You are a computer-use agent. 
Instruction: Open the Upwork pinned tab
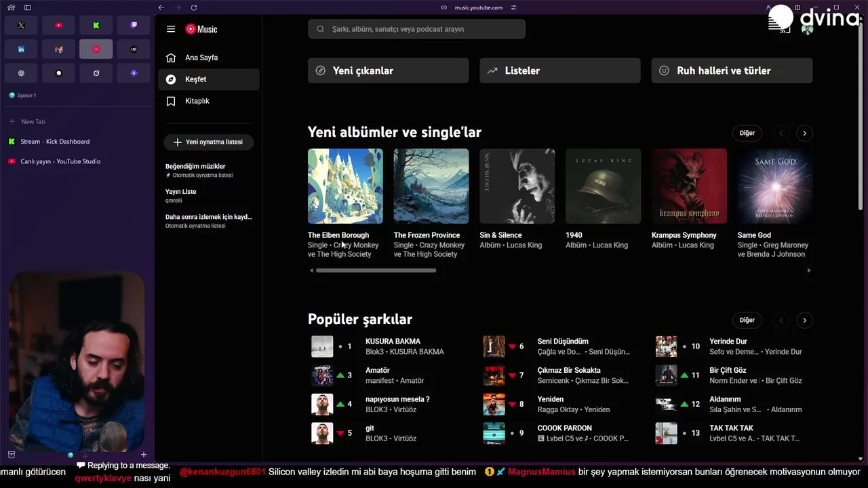134,49
